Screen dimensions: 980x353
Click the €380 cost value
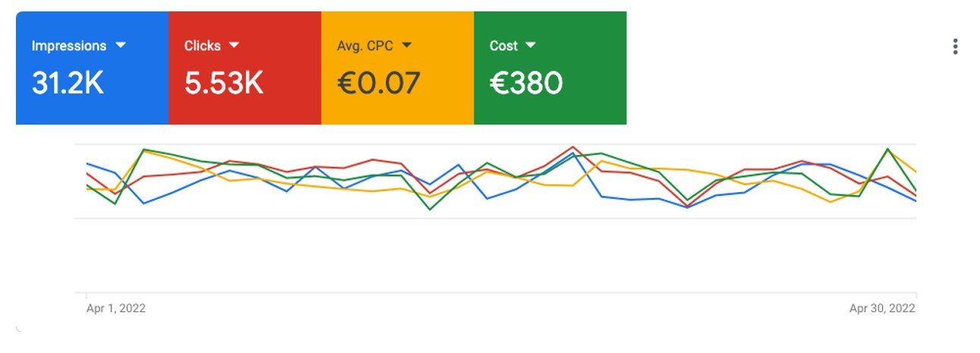point(526,83)
